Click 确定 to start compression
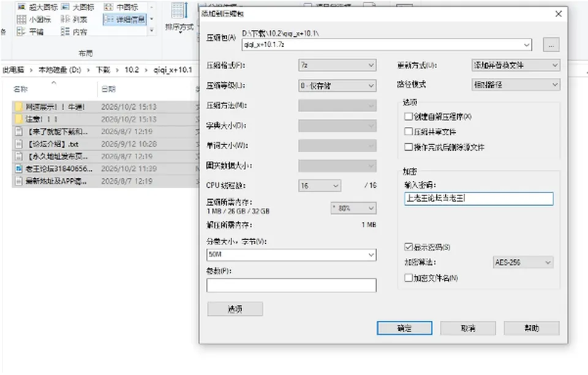 pyautogui.click(x=404, y=328)
